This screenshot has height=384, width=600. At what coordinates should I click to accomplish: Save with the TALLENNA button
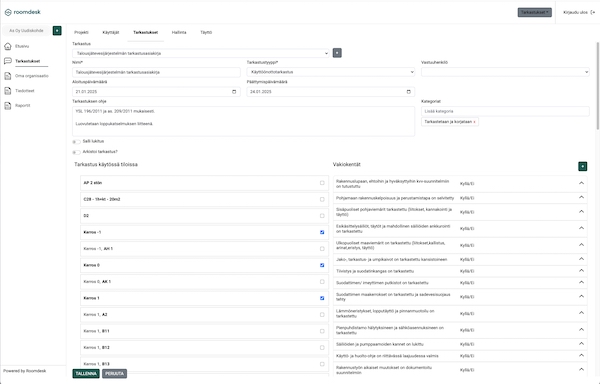(x=86, y=374)
